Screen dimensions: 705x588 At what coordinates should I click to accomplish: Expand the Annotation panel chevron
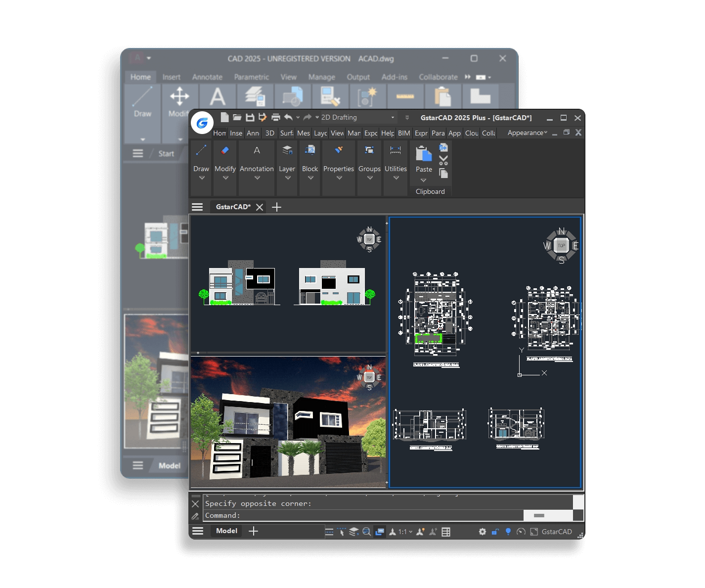257,178
